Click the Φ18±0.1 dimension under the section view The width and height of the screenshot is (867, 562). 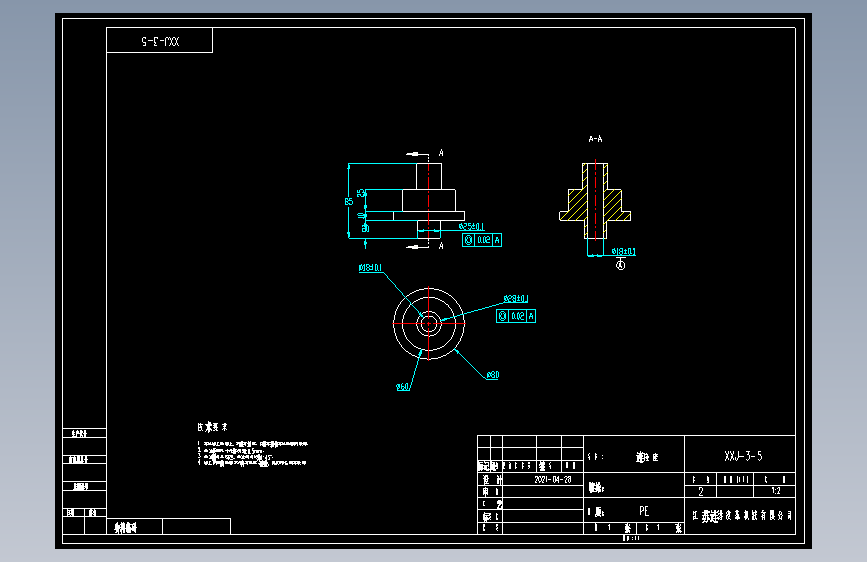click(x=623, y=252)
